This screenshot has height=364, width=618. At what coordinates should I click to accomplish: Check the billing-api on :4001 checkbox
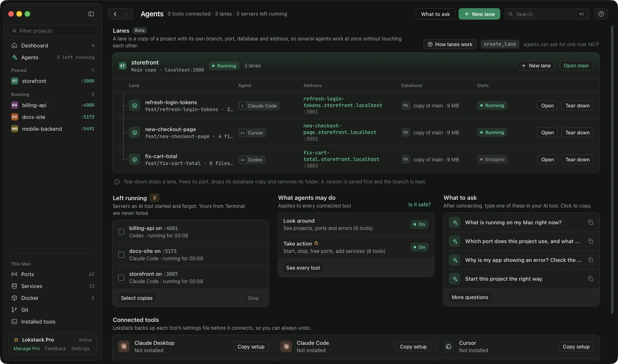click(x=121, y=232)
